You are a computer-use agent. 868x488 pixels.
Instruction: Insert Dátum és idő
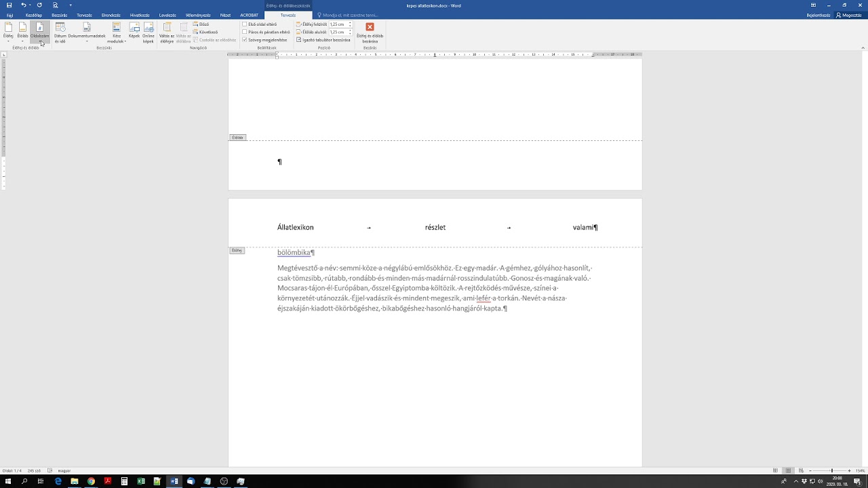coord(60,32)
